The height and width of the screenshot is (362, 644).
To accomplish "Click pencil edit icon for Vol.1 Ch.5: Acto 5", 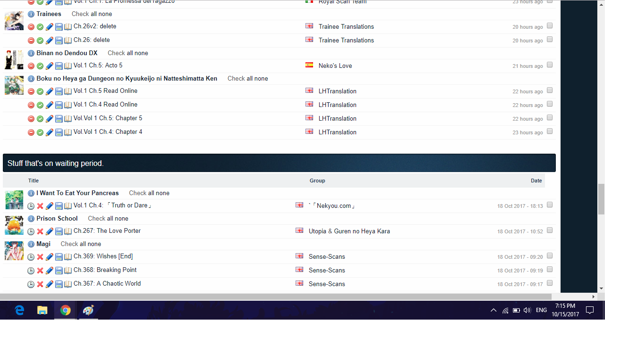I will (x=50, y=66).
